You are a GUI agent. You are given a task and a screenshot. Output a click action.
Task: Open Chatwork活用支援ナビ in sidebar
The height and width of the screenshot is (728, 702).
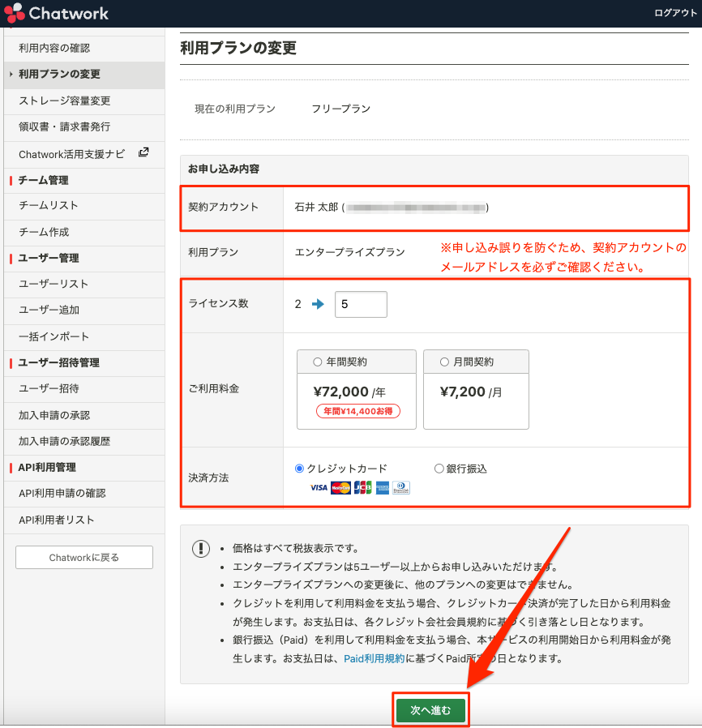point(84,154)
